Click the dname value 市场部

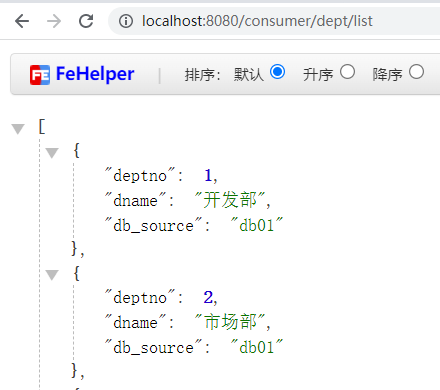(230, 322)
